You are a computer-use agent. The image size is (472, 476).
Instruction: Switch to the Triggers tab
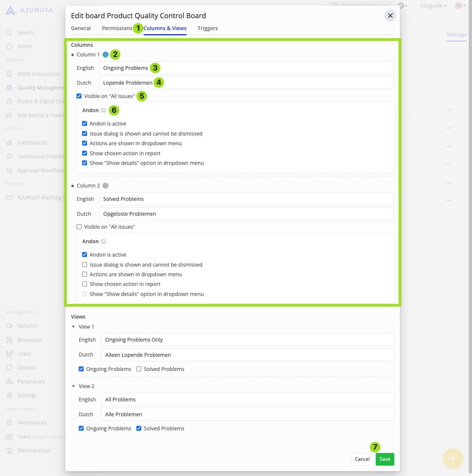[207, 28]
